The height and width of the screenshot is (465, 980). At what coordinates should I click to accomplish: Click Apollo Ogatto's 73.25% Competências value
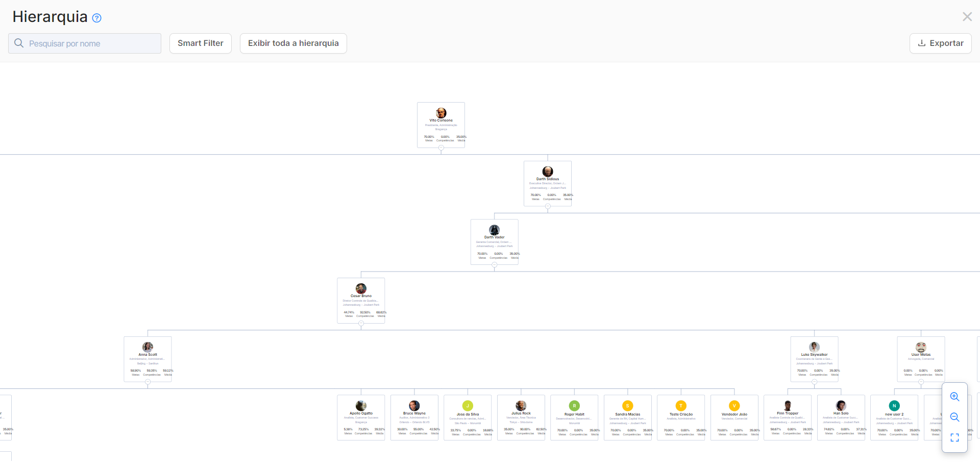(363, 429)
